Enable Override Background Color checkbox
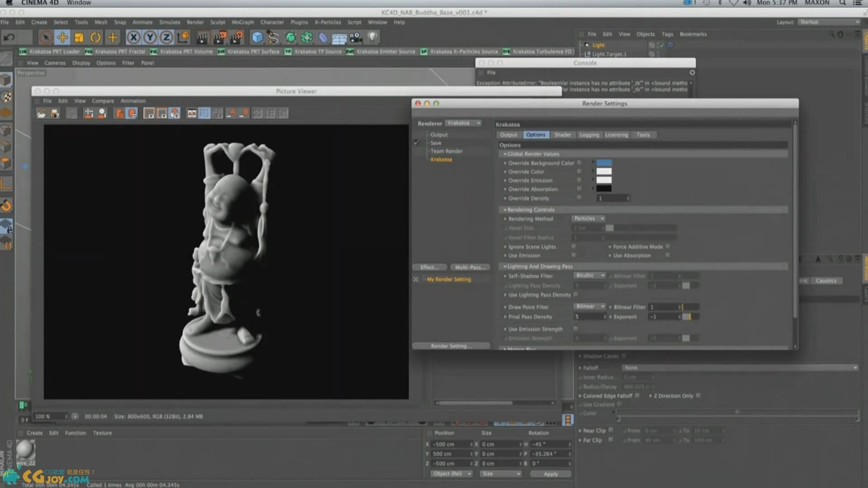This screenshot has width=868, height=488. pos(579,163)
